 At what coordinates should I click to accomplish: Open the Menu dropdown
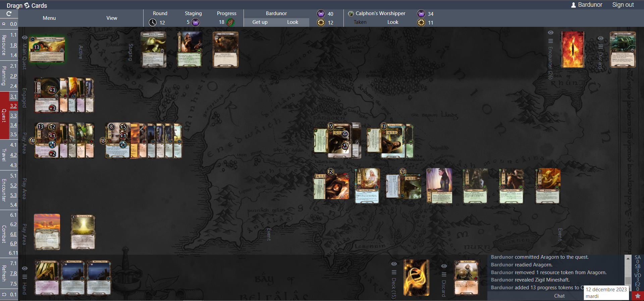[49, 18]
